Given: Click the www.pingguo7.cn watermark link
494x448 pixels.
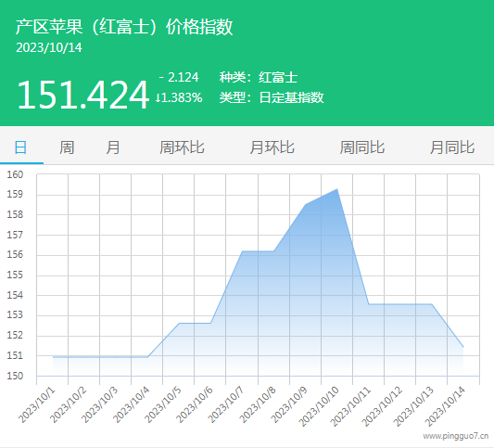Looking at the screenshot, I should click(x=456, y=436).
